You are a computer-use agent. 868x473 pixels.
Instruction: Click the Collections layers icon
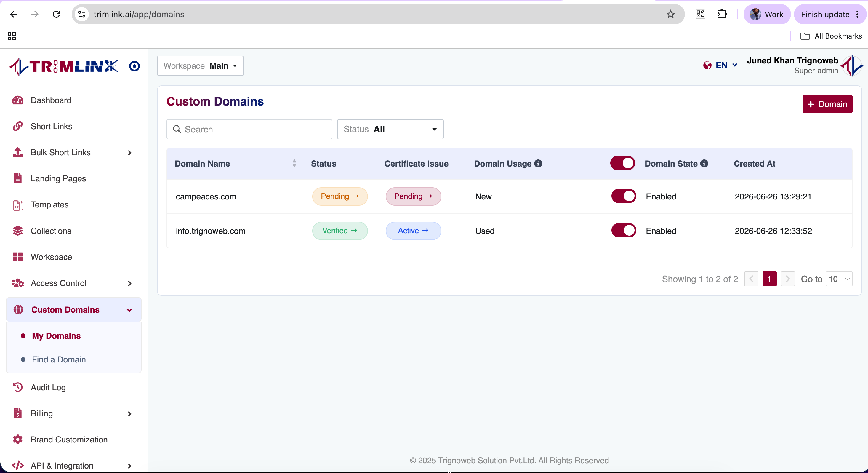click(x=17, y=231)
